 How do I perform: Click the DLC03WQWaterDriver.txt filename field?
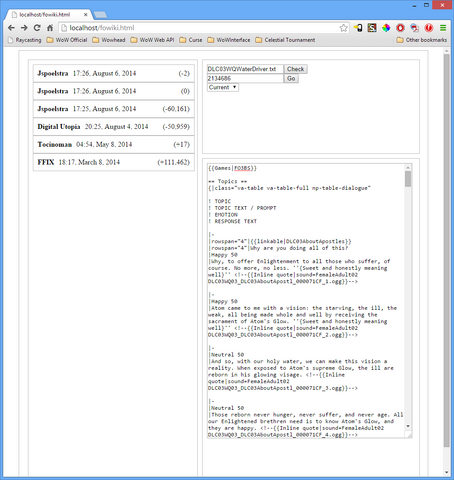click(x=245, y=69)
